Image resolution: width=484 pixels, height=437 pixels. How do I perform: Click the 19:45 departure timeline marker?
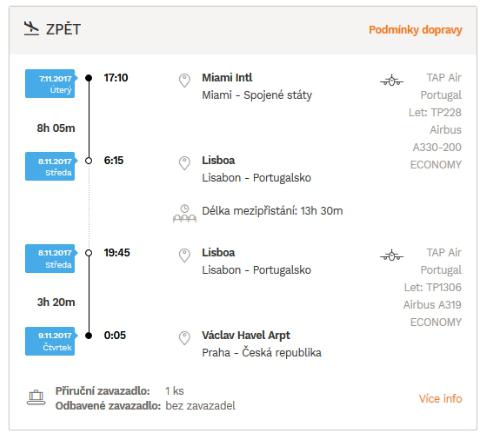point(88,253)
